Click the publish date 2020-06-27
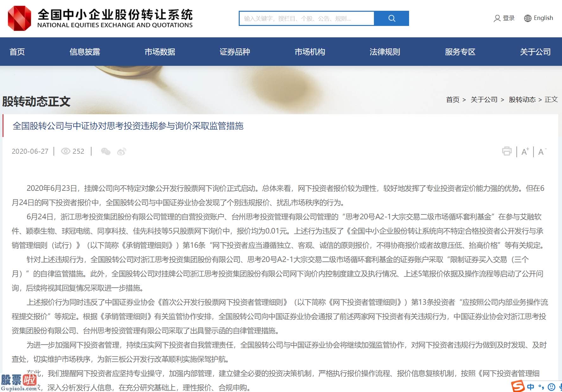The height and width of the screenshot is (392, 562). tap(30, 151)
